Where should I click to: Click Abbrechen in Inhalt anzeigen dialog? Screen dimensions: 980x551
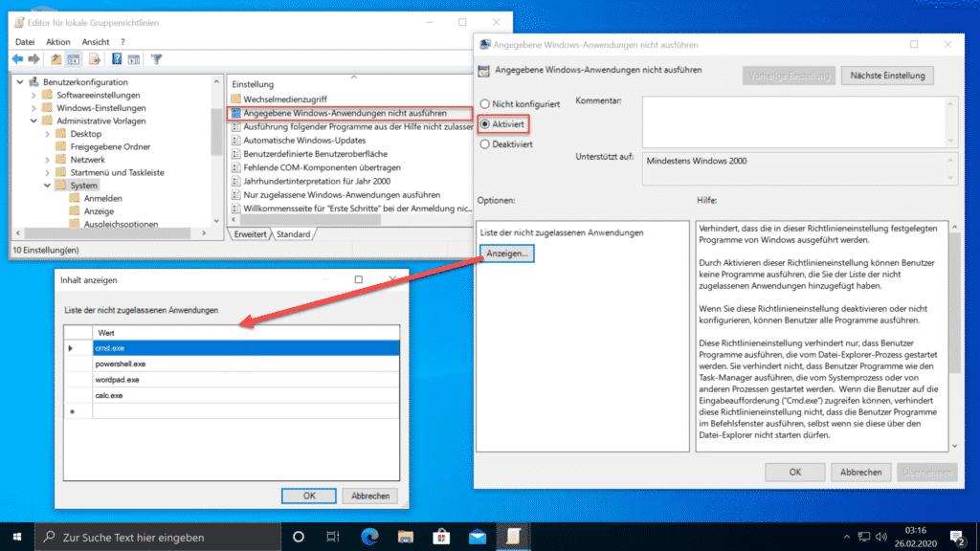[x=370, y=496]
